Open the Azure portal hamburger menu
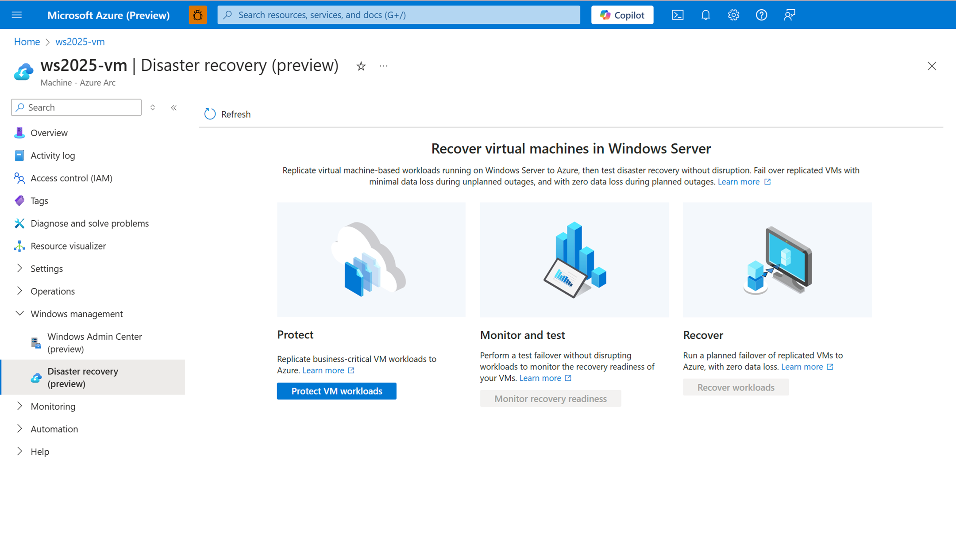The image size is (956, 560). 16,15
